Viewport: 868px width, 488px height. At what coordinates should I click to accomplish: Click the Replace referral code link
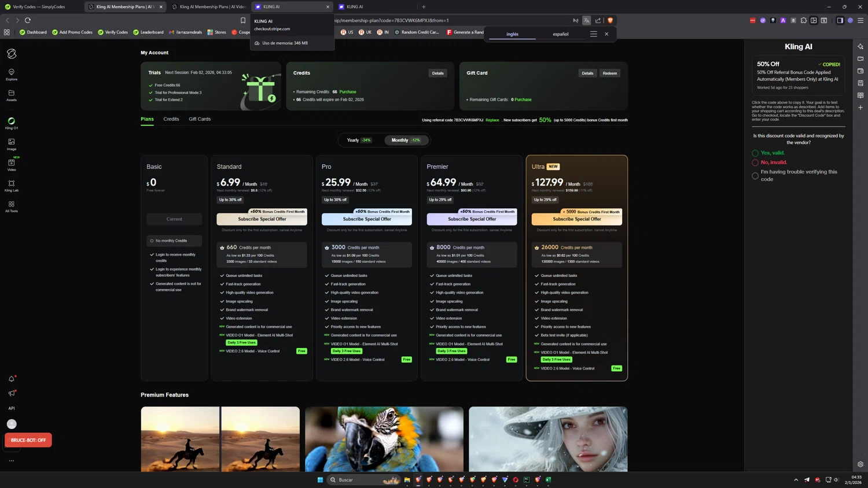click(x=492, y=120)
